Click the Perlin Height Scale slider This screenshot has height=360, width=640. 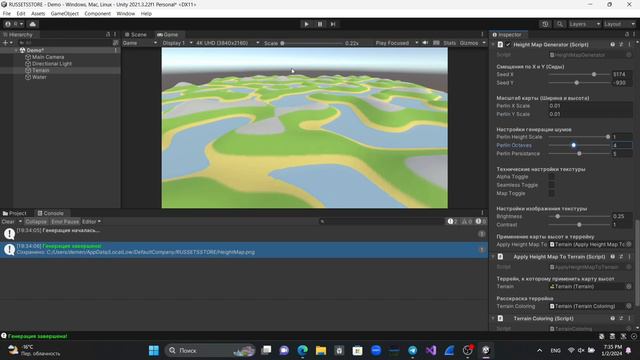[579, 137]
